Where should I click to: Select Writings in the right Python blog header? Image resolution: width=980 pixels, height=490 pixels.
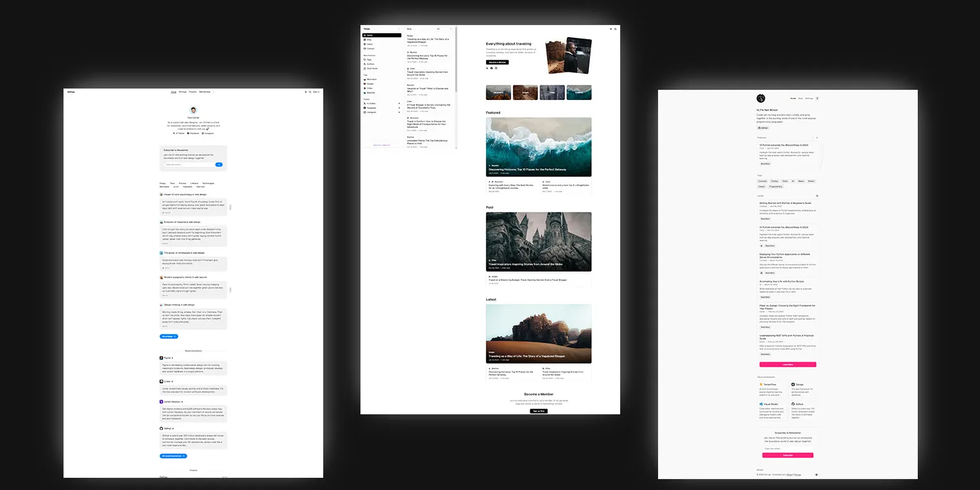click(809, 98)
